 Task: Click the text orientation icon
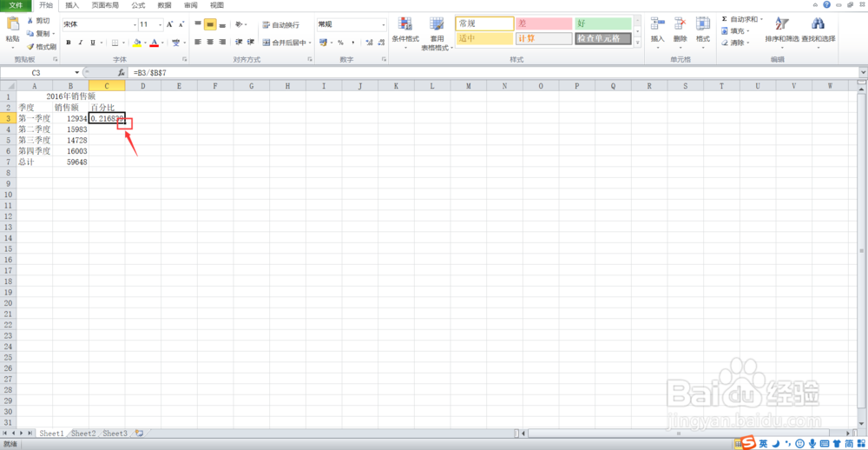239,25
